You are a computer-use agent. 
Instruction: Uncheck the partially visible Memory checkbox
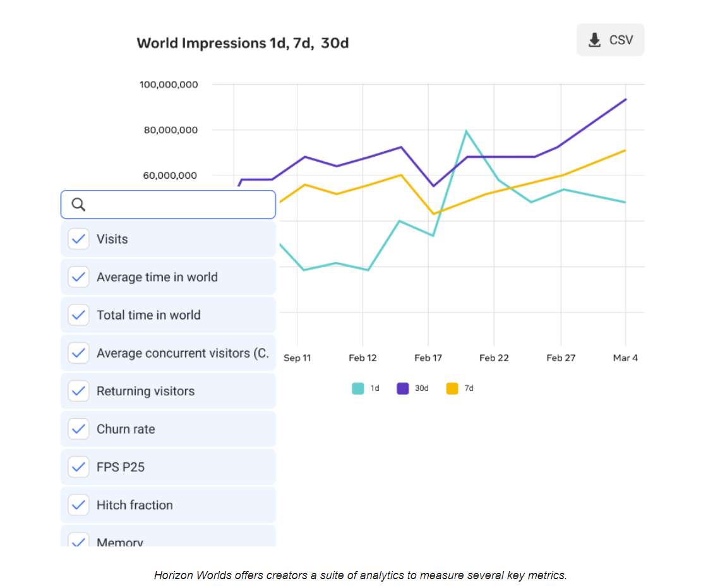pyautogui.click(x=78, y=540)
